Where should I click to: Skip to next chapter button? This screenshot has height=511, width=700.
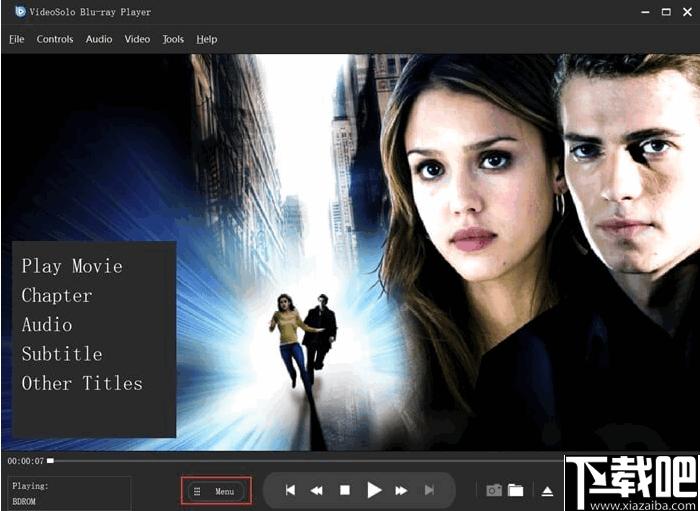(x=429, y=490)
